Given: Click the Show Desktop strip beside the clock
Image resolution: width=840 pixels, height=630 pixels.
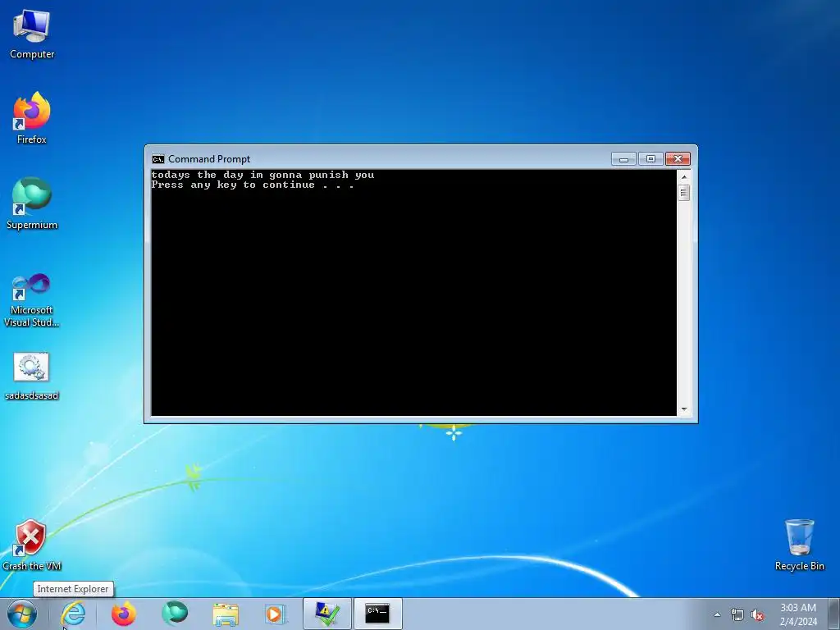Looking at the screenshot, I should pos(834,614).
